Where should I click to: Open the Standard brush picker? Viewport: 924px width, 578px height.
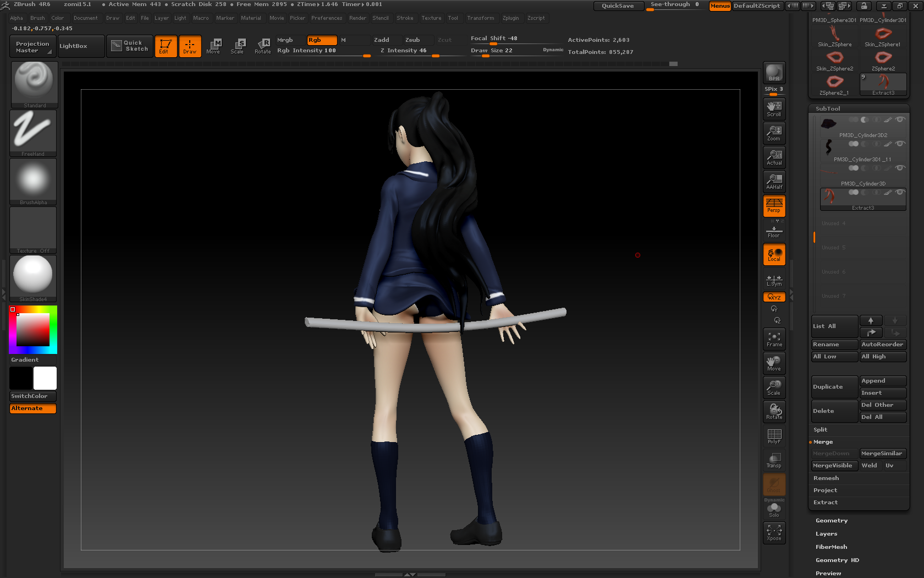click(x=34, y=84)
